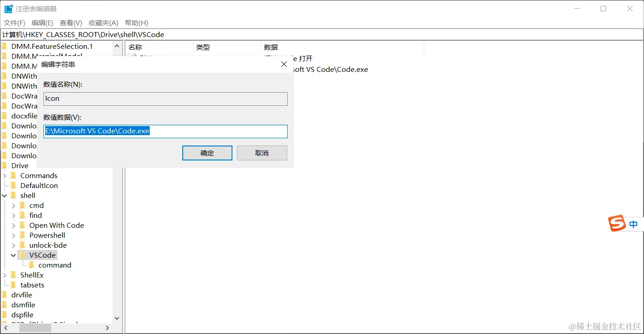Toggle Sogou Chinese input mode indicator
The width and height of the screenshot is (644, 334).
[634, 224]
